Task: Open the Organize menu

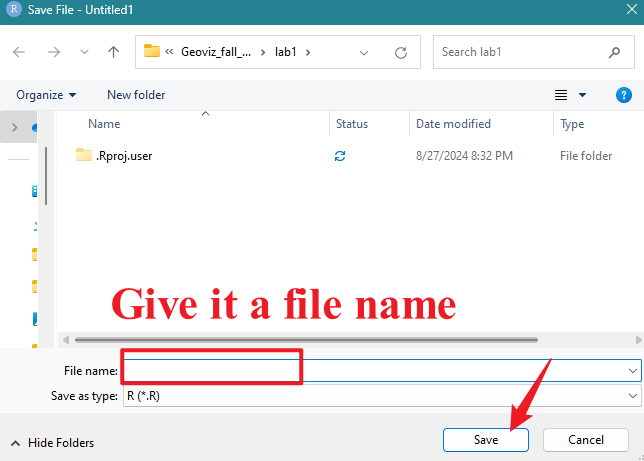Action: (46, 95)
